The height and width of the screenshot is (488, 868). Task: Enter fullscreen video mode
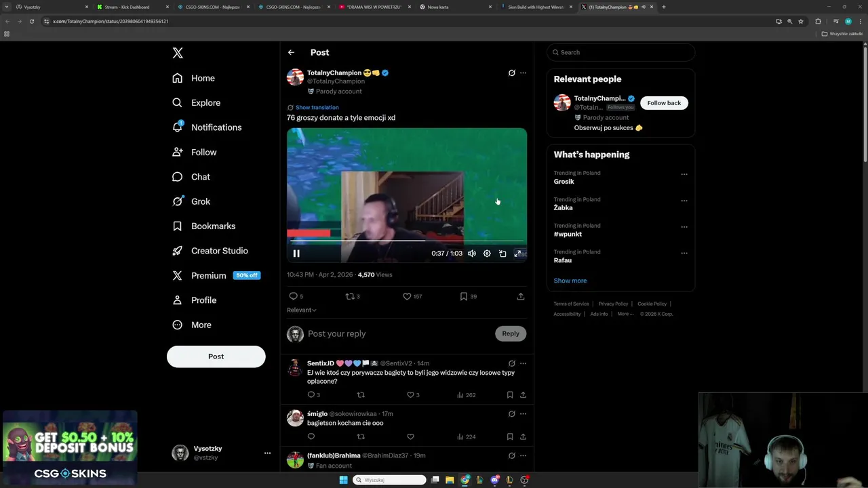[518, 253]
